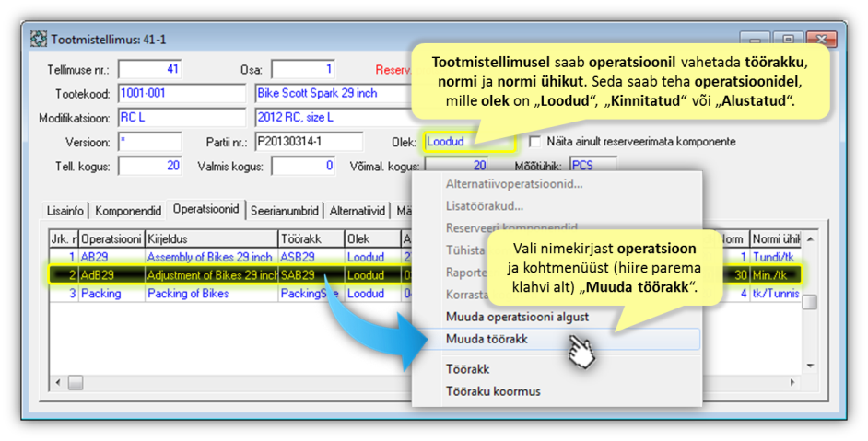
Task: Choose 'Muuda operatsiooni algust' menu entry
Action: coord(516,317)
